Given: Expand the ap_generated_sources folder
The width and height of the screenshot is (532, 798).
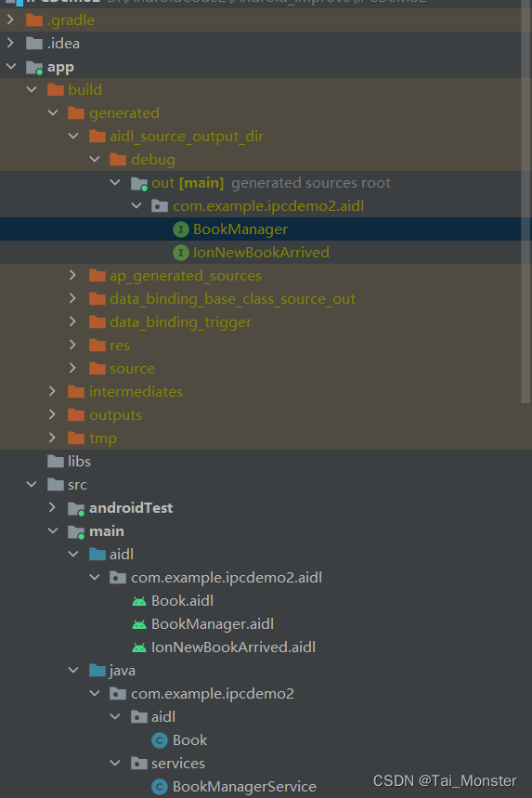Looking at the screenshot, I should coord(72,275).
